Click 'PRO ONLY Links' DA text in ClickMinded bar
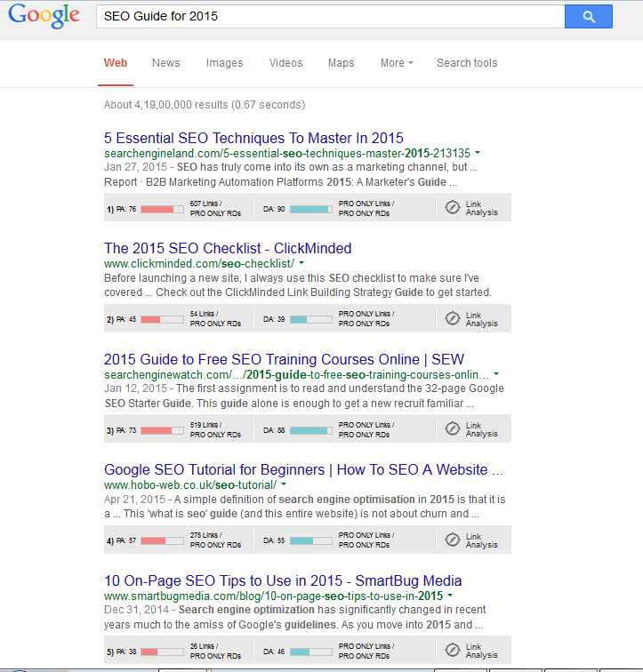The image size is (643, 672). pos(366,314)
